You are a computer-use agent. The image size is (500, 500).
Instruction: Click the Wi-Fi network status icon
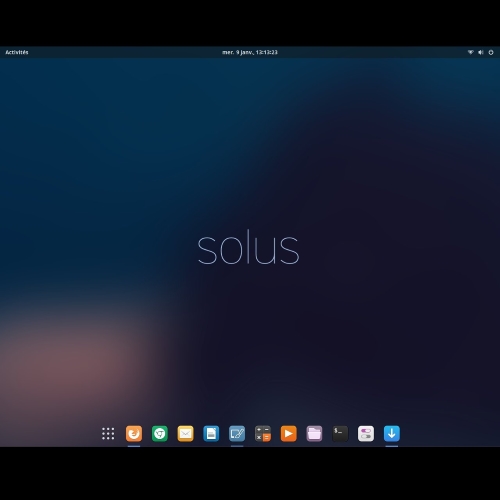click(470, 52)
